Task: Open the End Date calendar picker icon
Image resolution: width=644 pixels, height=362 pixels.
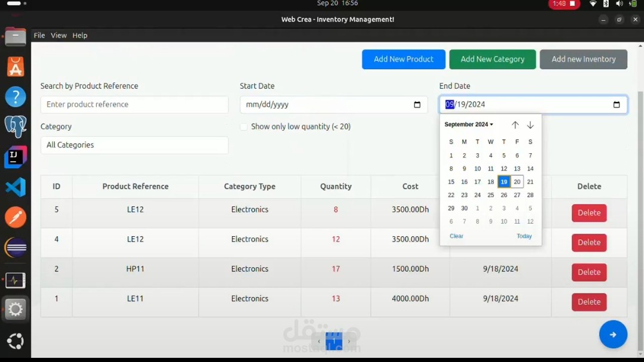Action: tap(616, 104)
